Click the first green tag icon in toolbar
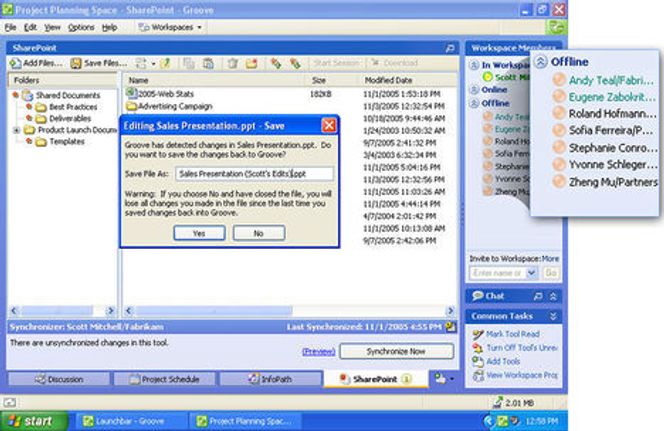 click(276, 64)
